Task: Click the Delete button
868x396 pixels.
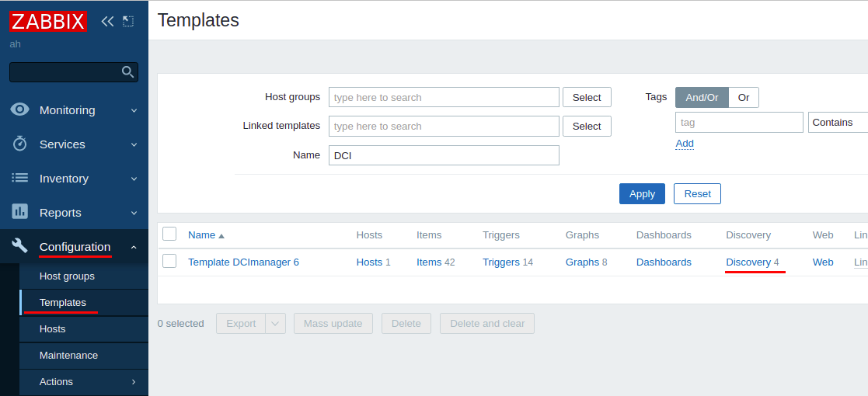Action: pos(406,324)
